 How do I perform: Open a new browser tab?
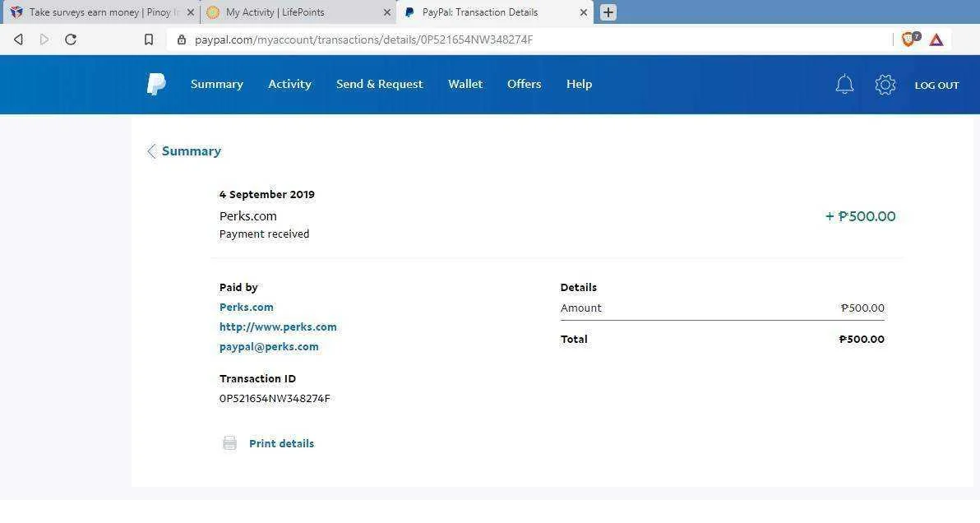(x=608, y=12)
